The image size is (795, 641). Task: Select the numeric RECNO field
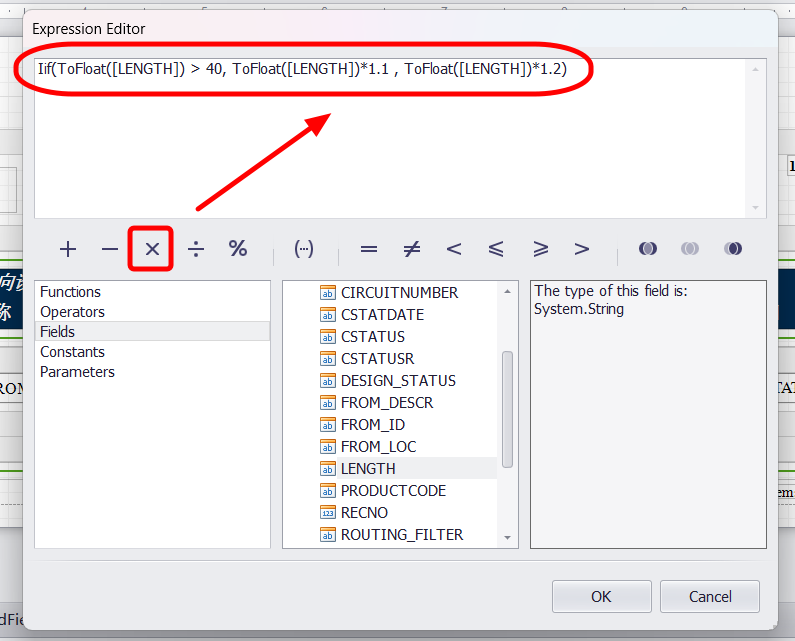364,513
